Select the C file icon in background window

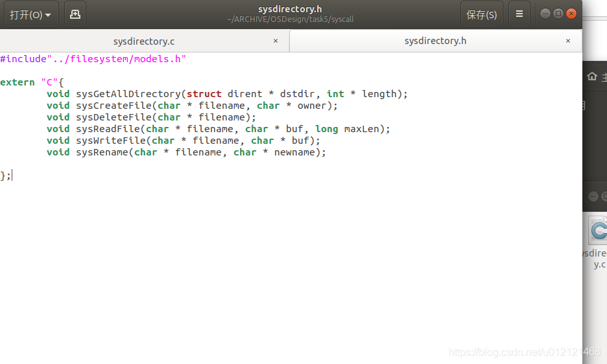click(x=598, y=231)
